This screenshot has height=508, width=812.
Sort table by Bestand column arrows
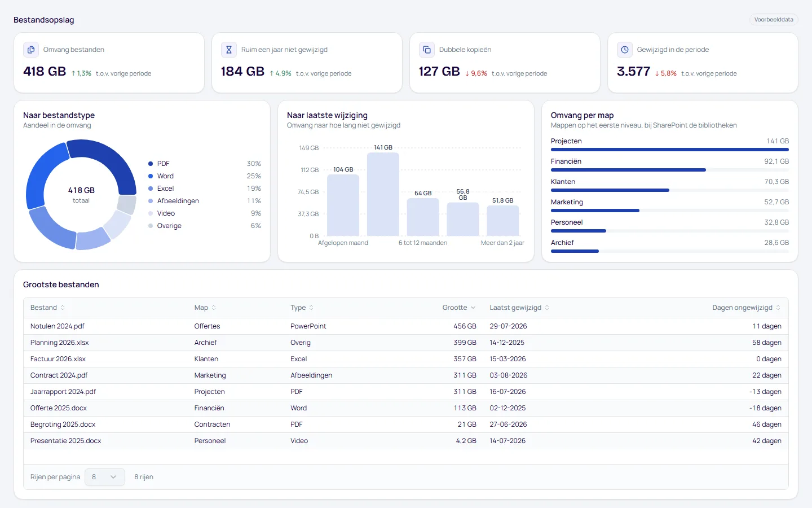pyautogui.click(x=63, y=308)
